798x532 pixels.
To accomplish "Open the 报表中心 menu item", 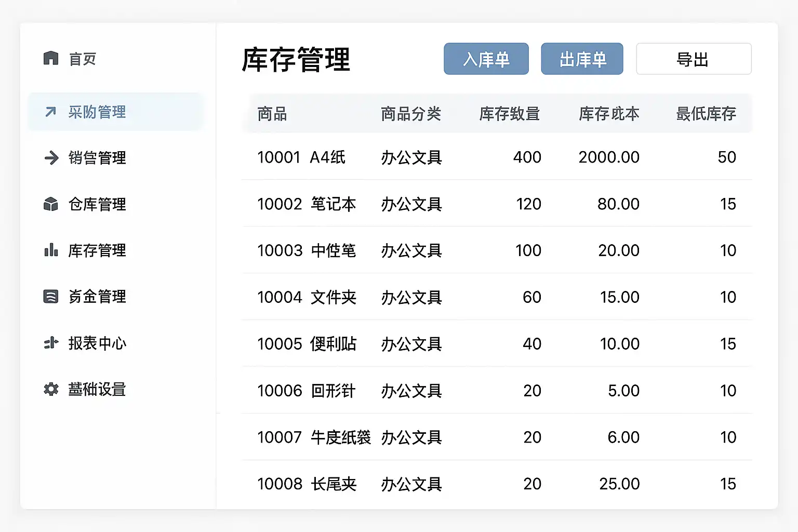I will pyautogui.click(x=97, y=343).
